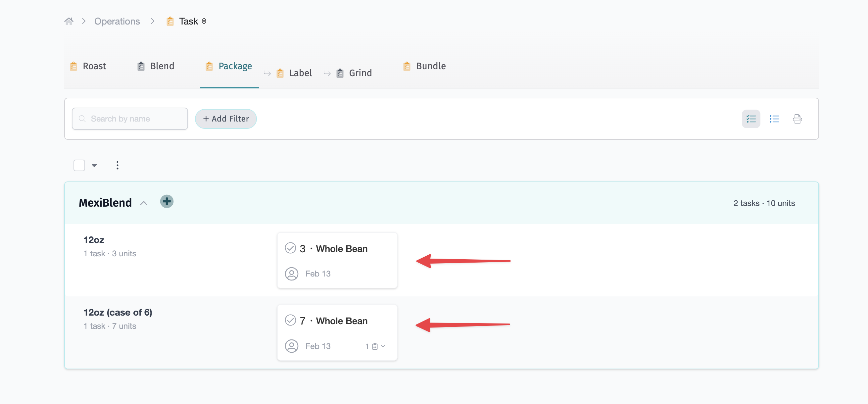This screenshot has width=868, height=404.
Task: Expand the subtask count on 7 Whole Bean card
Action: 375,346
